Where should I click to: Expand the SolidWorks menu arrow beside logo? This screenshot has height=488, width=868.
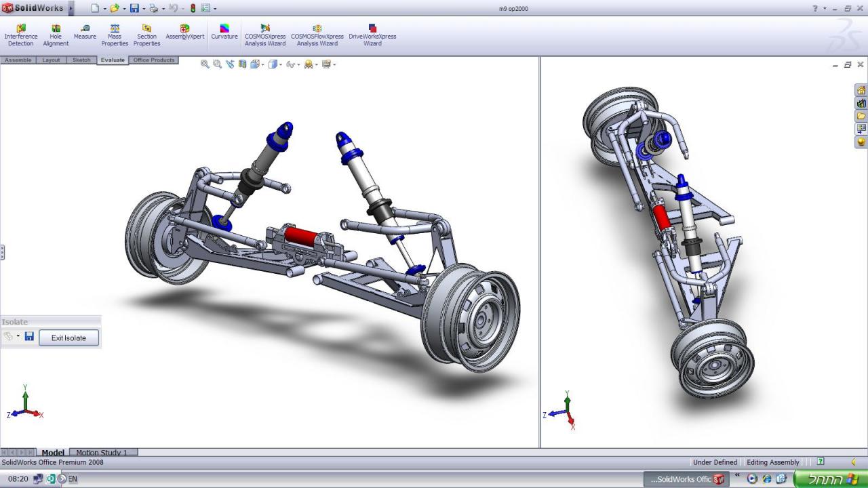click(x=71, y=8)
